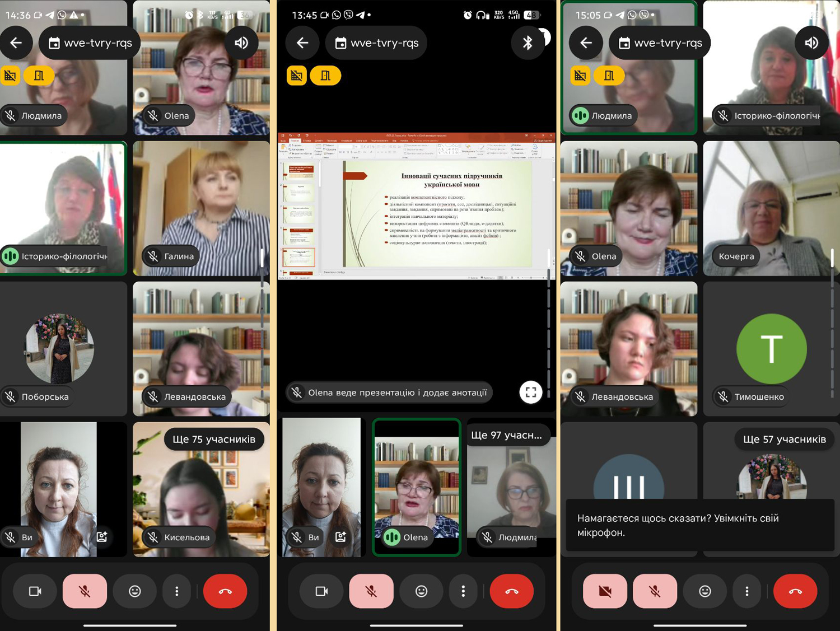
Task: Go back using arrow in 15:05 call
Action: click(x=586, y=43)
